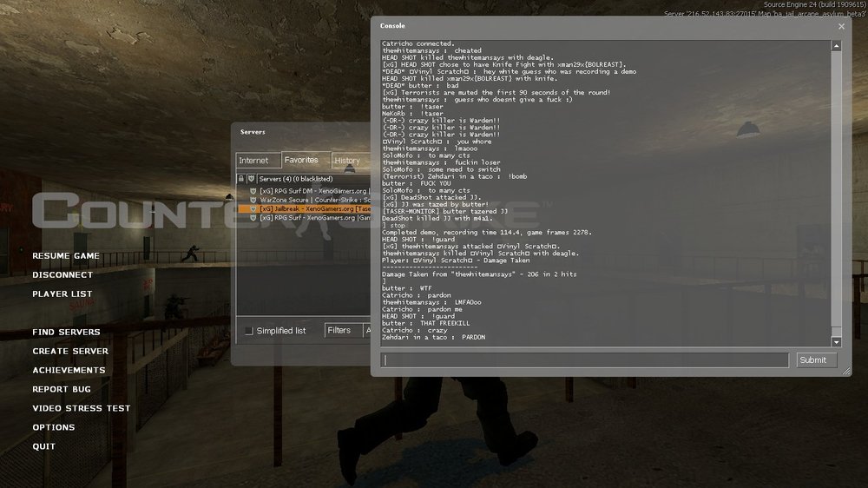
Task: Click the Console resize grip corner
Action: 846,371
